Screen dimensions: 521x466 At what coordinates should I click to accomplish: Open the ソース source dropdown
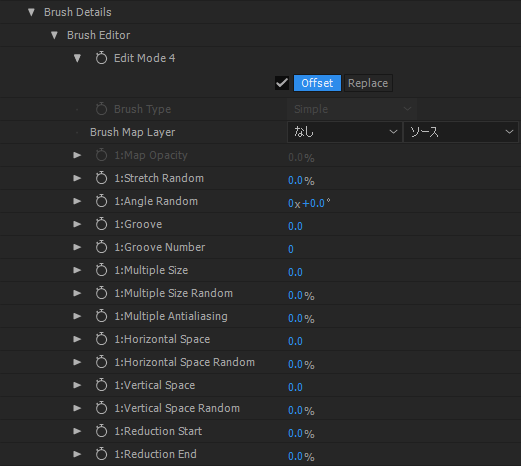[x=461, y=132]
